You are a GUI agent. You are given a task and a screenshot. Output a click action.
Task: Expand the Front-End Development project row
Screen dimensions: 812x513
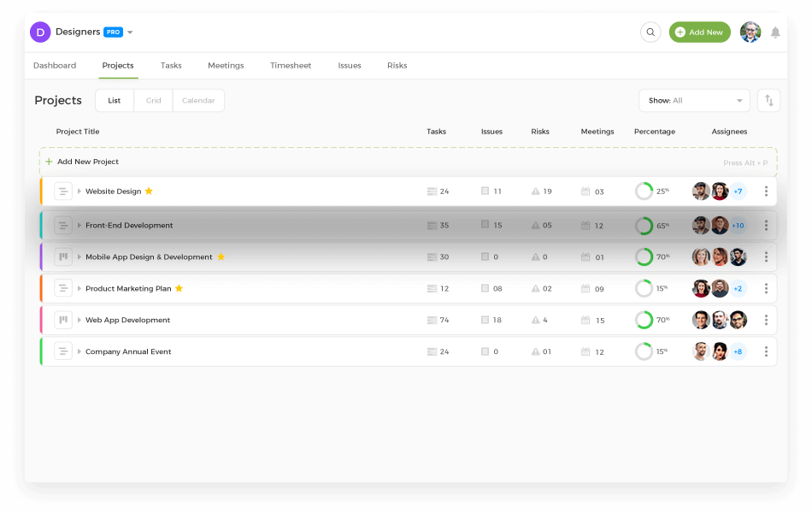pos(79,226)
